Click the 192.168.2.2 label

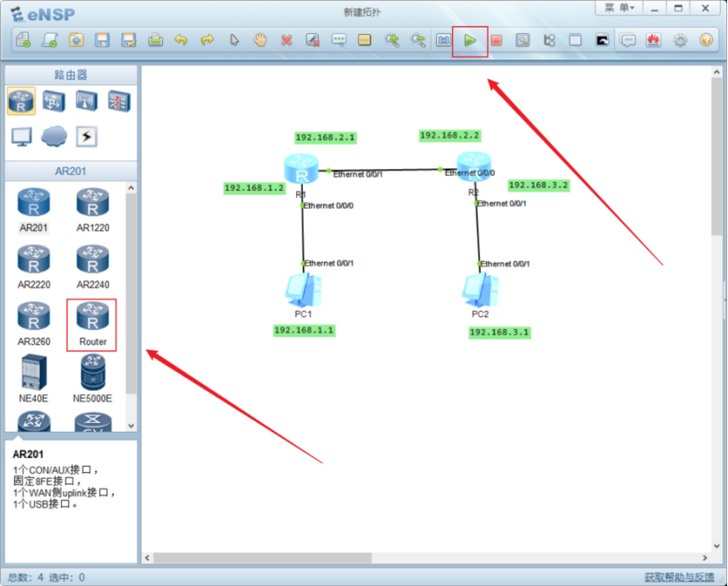449,136
